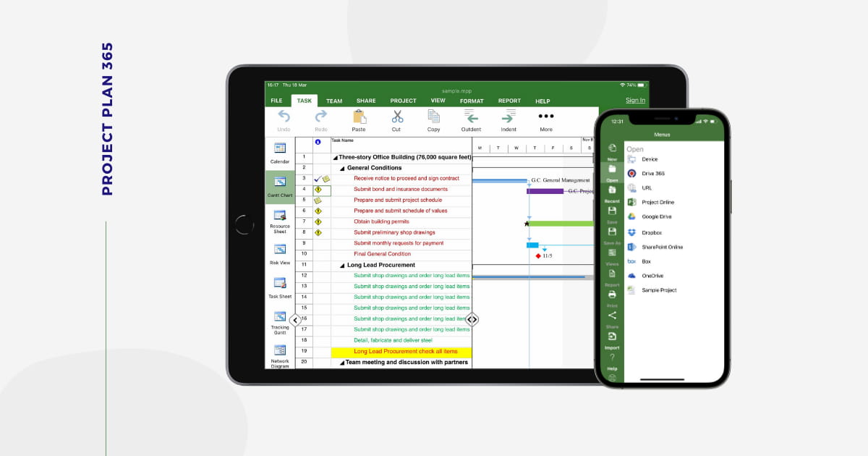The height and width of the screenshot is (456, 868).
Task: Switch to the PROJECT tab
Action: 403,101
